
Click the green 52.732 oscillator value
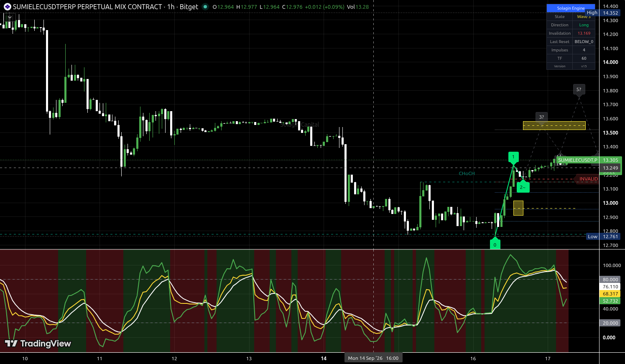click(x=610, y=301)
